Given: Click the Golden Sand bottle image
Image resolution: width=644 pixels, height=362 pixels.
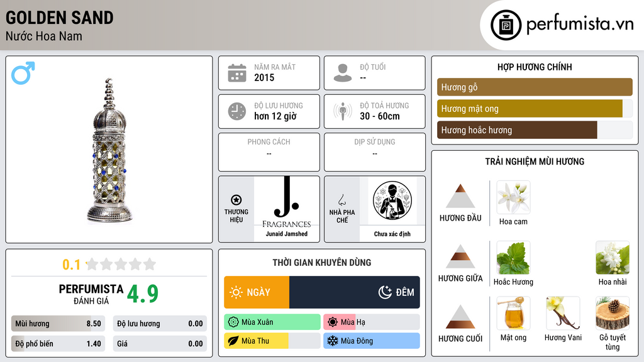Looking at the screenshot, I should [109, 150].
